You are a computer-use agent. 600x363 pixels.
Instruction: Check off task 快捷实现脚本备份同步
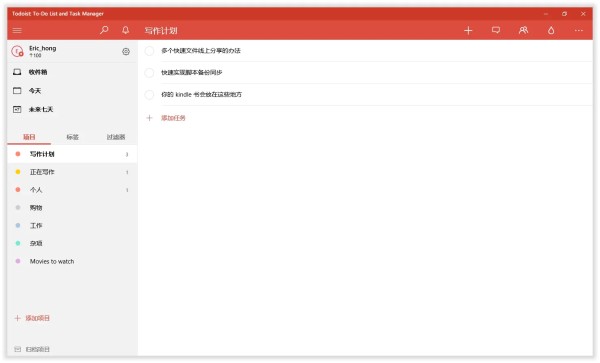click(x=149, y=73)
